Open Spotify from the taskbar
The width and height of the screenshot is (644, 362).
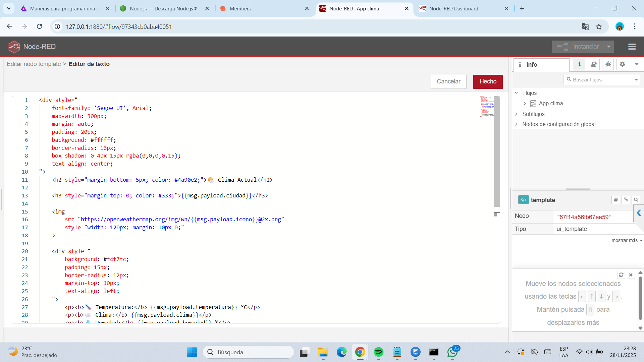click(379, 352)
